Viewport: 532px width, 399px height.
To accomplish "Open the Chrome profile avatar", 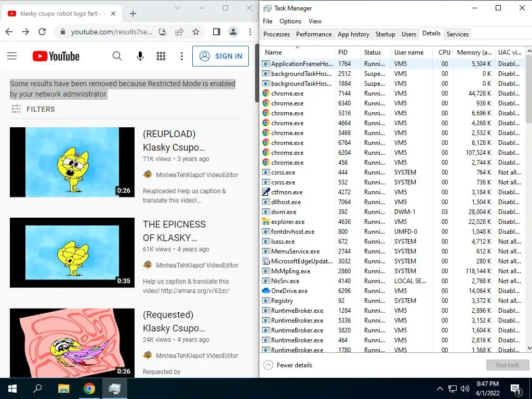I will [x=233, y=32].
